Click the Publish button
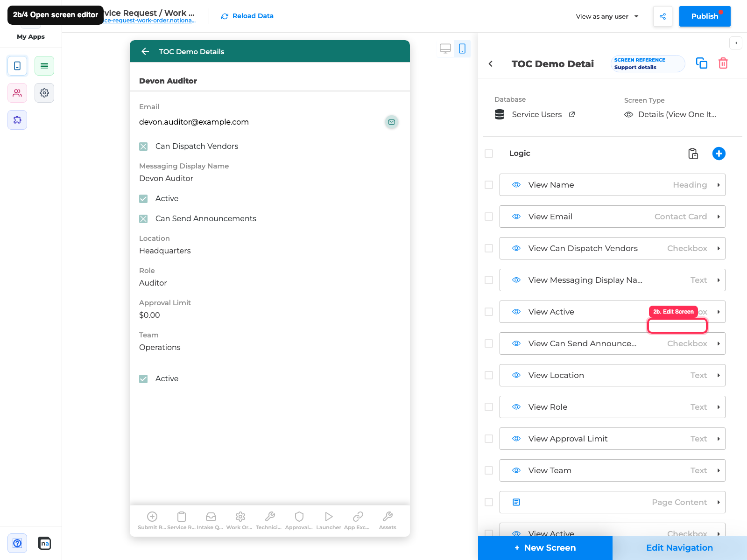This screenshot has width=747, height=560. pyautogui.click(x=705, y=16)
